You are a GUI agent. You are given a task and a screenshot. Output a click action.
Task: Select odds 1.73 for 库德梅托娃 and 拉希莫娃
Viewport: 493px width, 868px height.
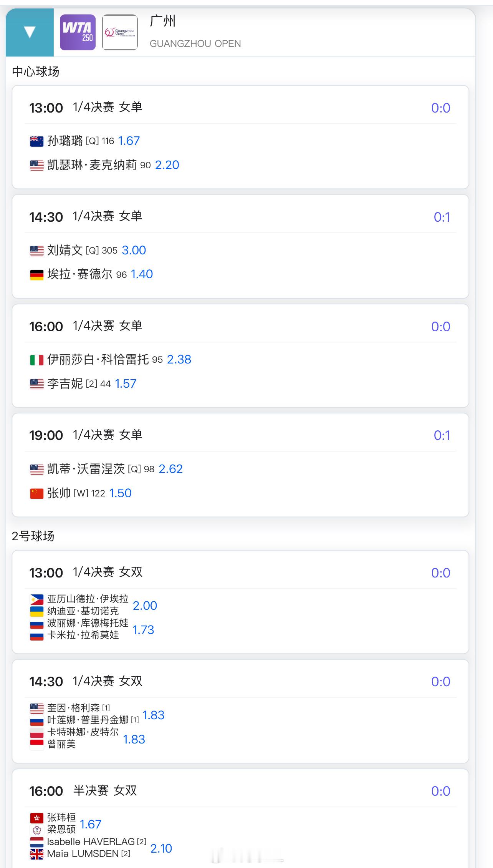(x=143, y=630)
